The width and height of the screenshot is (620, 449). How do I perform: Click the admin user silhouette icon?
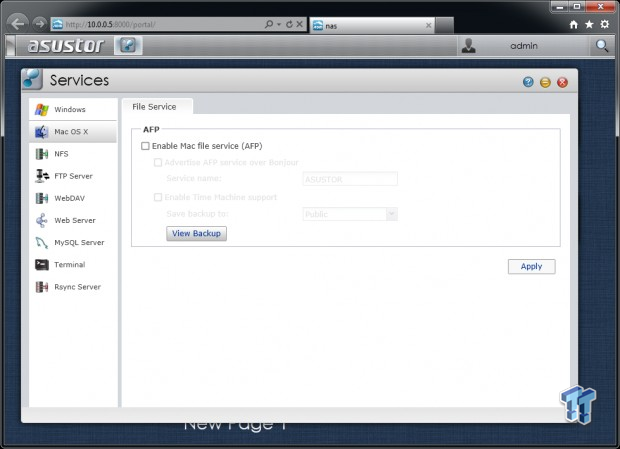pyautogui.click(x=469, y=46)
